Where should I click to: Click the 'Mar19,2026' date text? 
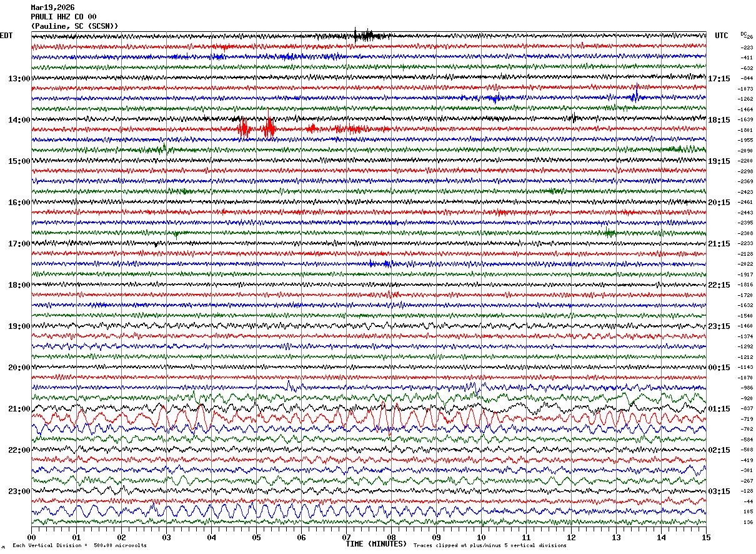(52, 8)
